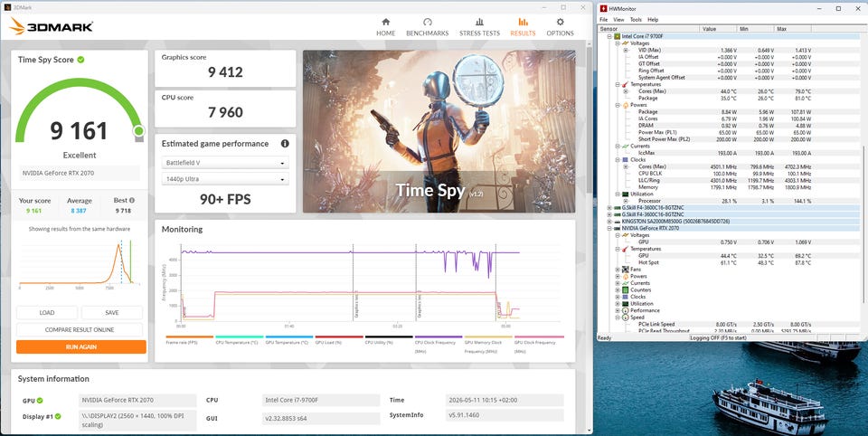
Task: Expand Cores (Max) row showing 4501.1 MHz
Action: (626, 166)
